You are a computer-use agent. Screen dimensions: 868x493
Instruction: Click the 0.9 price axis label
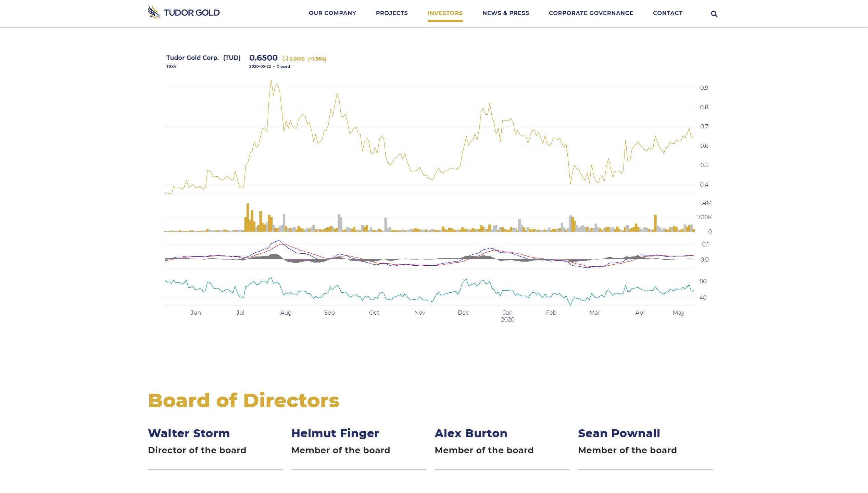[704, 88]
